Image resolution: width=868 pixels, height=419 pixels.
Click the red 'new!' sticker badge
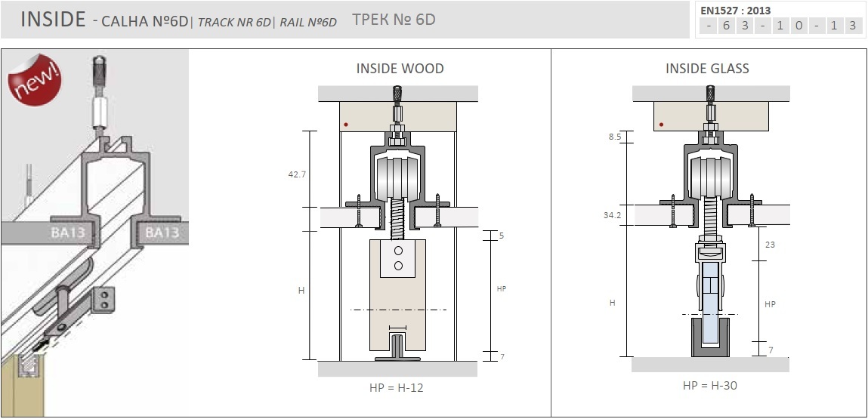[x=34, y=79]
